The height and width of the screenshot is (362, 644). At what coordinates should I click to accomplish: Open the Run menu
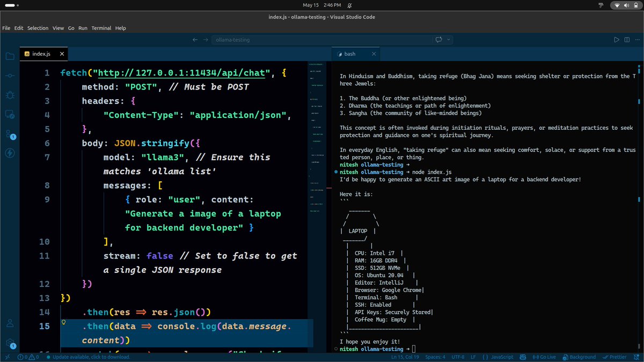click(83, 28)
